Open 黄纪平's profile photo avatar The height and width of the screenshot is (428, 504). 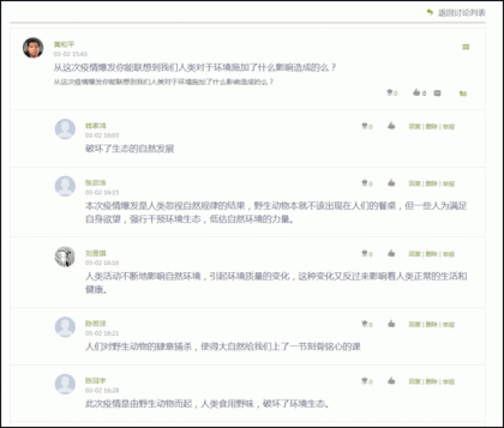click(32, 48)
